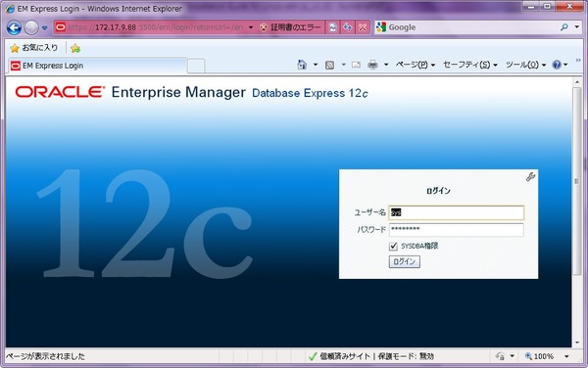Image resolution: width=588 pixels, height=368 pixels.
Task: Click the printer toolbar icon
Action: click(372, 65)
